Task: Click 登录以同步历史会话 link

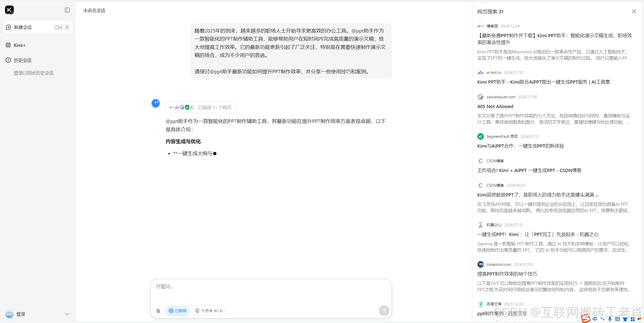Action: [33, 73]
